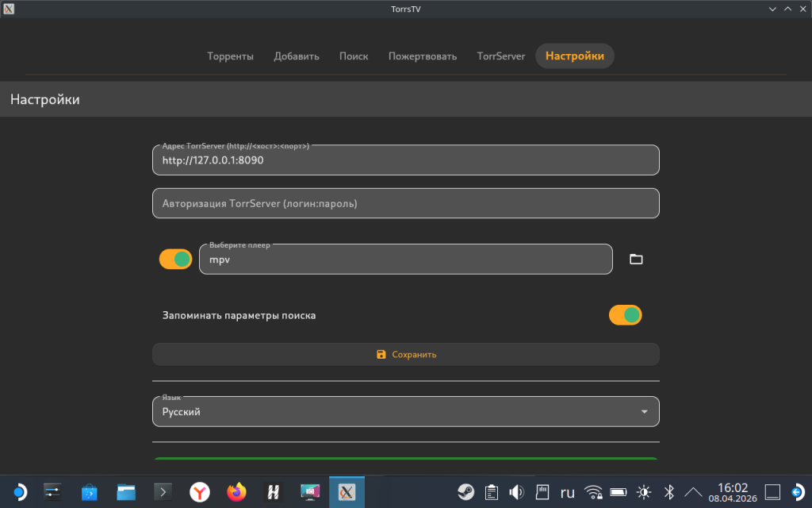Expand hidden system tray icons arrow
Screen dimensions: 812x508
coord(693,492)
